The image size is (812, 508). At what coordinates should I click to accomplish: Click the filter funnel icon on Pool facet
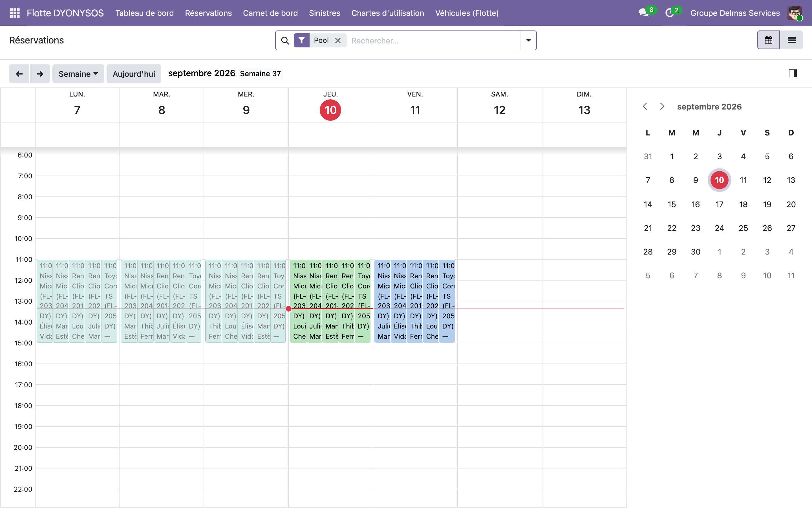point(302,41)
